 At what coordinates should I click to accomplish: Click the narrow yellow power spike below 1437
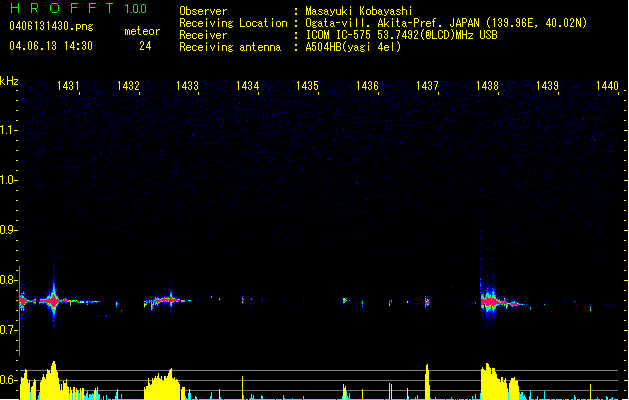427,382
